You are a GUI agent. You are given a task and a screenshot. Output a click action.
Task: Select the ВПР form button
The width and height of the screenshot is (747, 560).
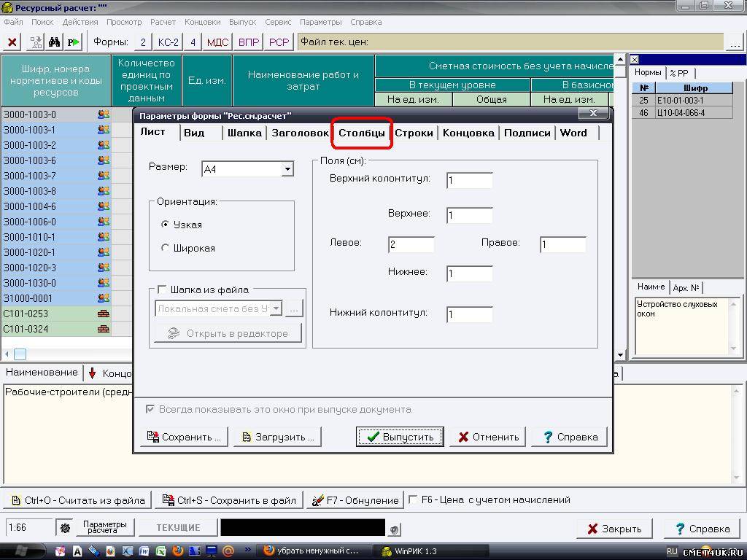point(249,42)
